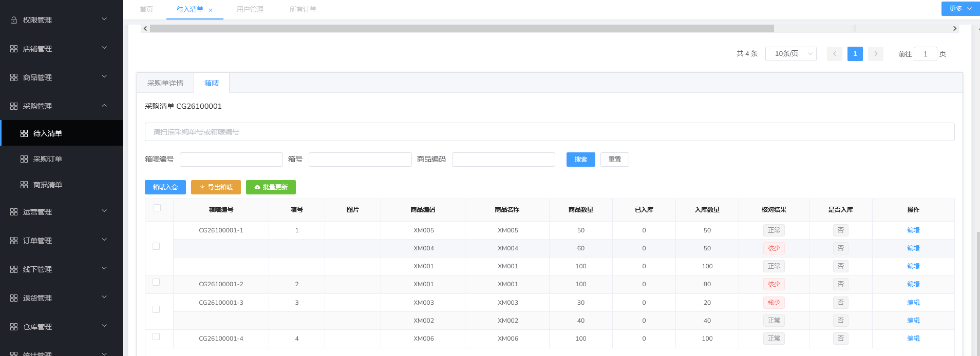Viewport: 980px width, 356px height.
Task: Click the grid icon beside 商品管理
Action: (x=14, y=77)
